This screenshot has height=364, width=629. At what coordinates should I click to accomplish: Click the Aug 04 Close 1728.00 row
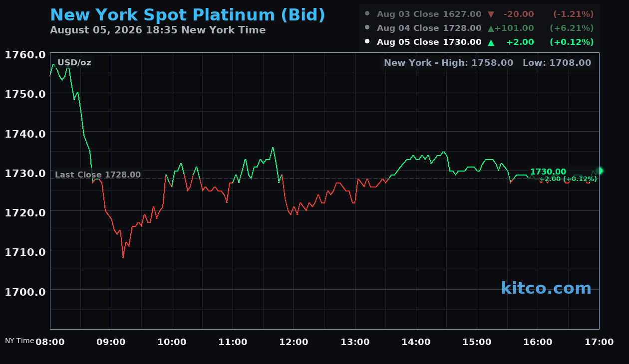tap(479, 28)
